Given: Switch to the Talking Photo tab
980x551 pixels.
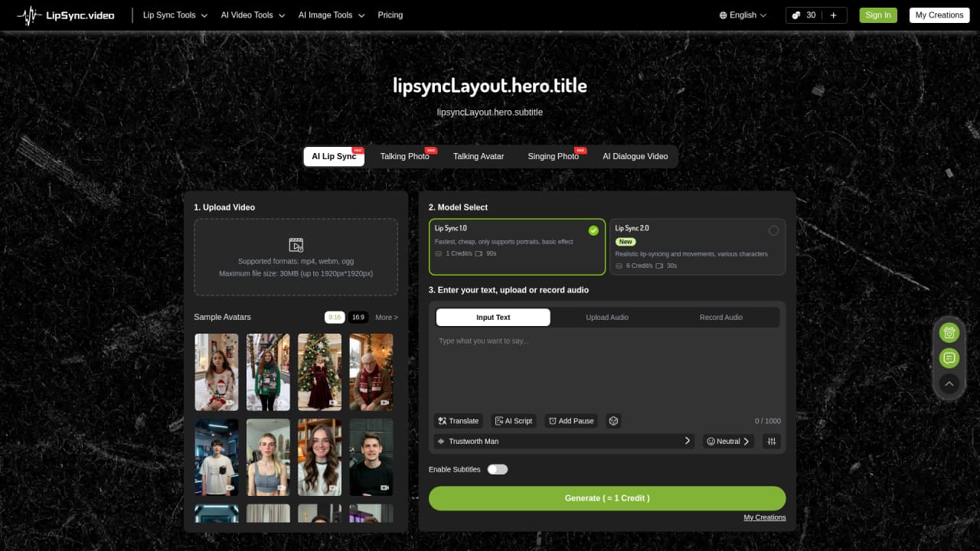Looking at the screenshot, I should 404,156.
